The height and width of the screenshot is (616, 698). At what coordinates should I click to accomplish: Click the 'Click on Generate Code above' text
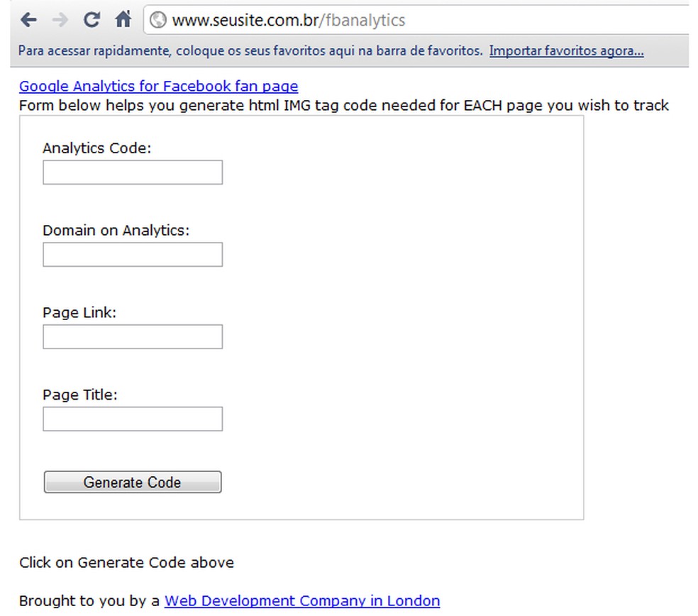[x=126, y=562]
